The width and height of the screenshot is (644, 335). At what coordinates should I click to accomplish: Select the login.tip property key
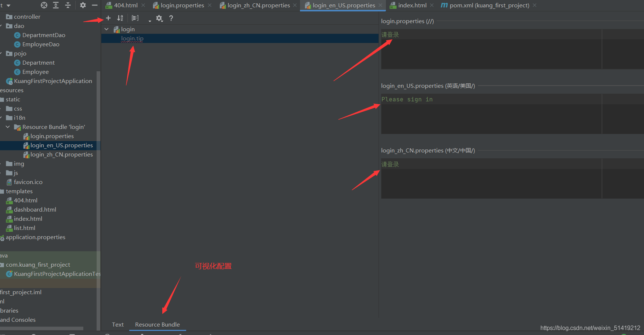point(132,39)
